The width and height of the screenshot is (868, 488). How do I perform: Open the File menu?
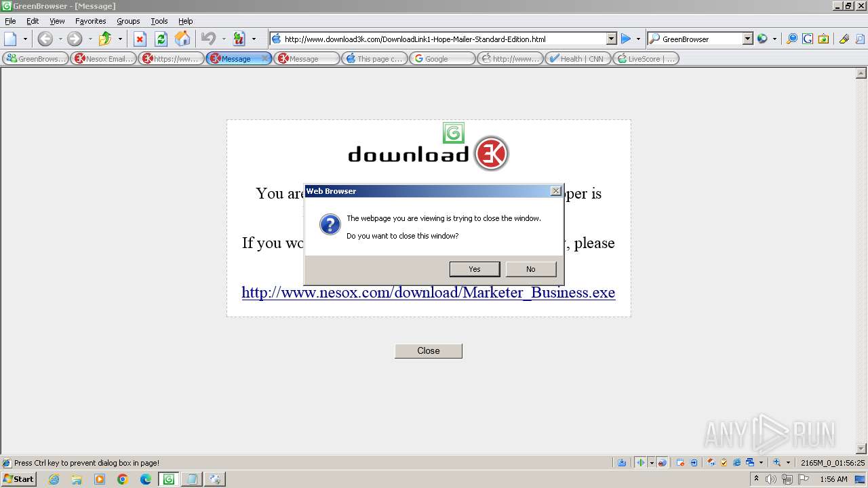click(x=10, y=21)
